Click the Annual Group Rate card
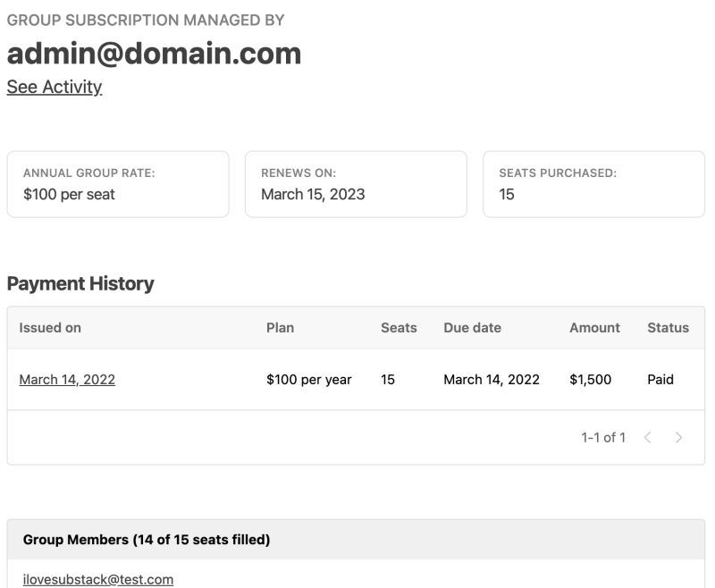Viewport: 715px width, 588px height. [117, 185]
